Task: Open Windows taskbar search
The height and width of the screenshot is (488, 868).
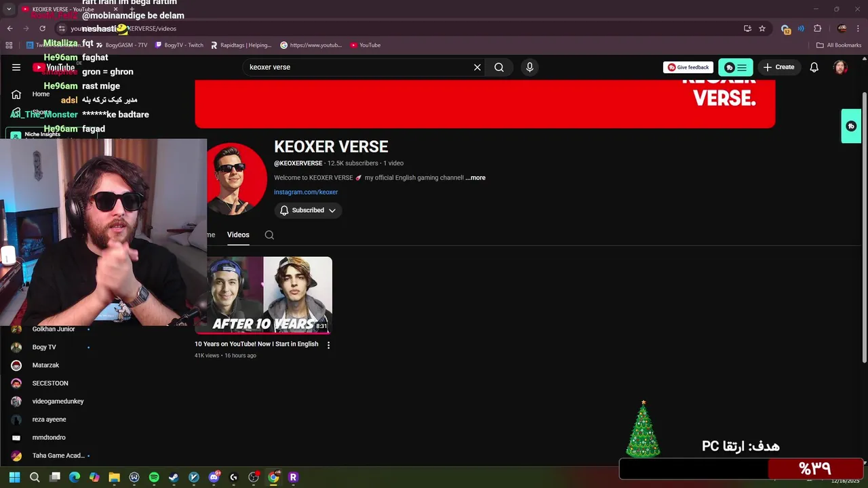Action: click(x=35, y=477)
